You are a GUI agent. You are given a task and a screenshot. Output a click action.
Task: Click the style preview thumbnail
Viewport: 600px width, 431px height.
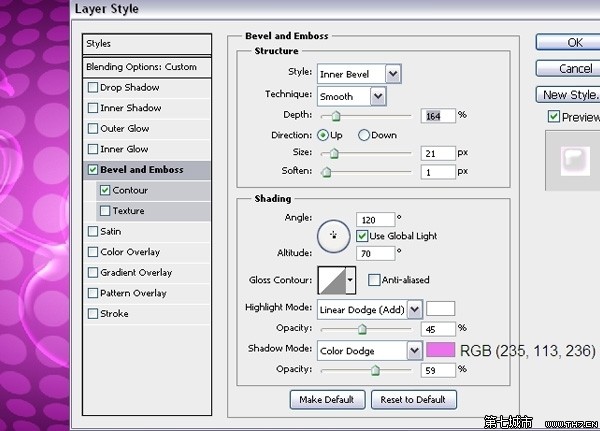574,160
